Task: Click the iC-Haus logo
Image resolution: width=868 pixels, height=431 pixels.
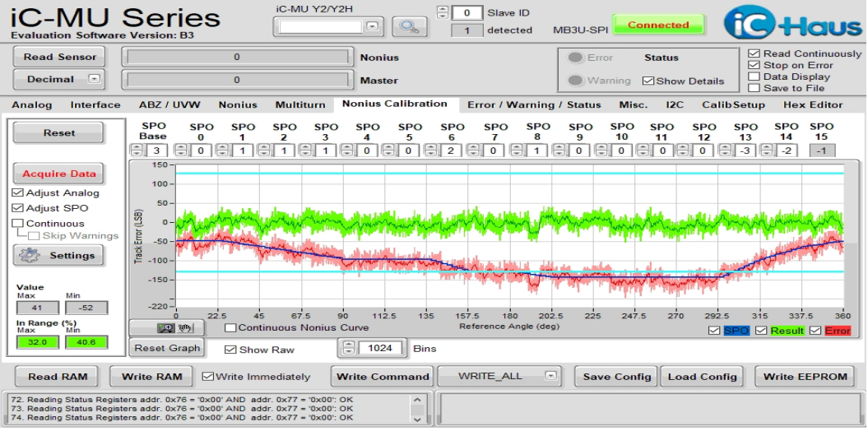Action: [794, 22]
